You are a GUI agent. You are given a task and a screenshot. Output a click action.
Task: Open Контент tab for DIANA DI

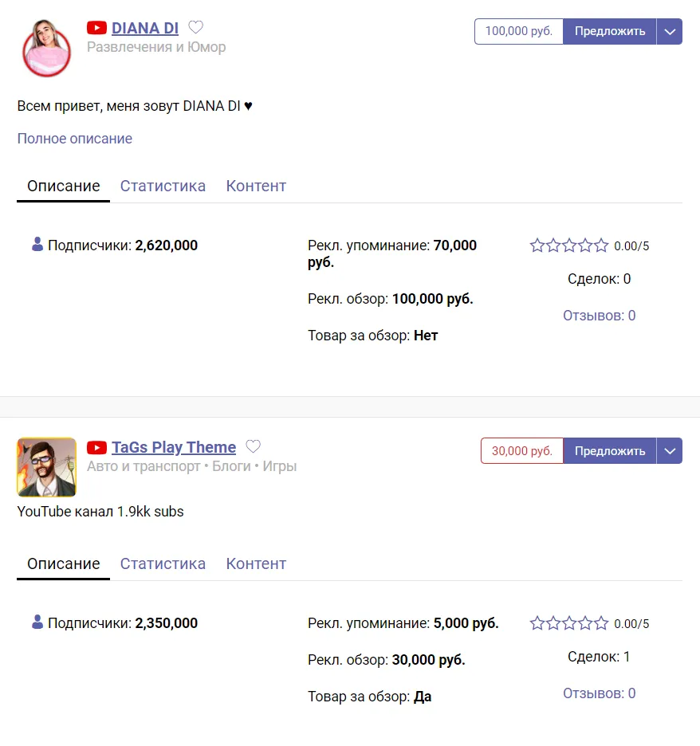coord(256,186)
